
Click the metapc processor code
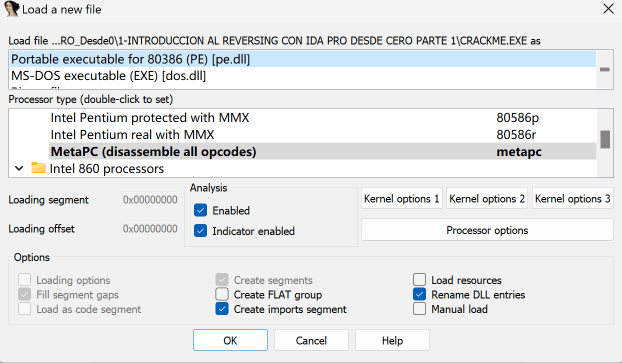pyautogui.click(x=519, y=152)
